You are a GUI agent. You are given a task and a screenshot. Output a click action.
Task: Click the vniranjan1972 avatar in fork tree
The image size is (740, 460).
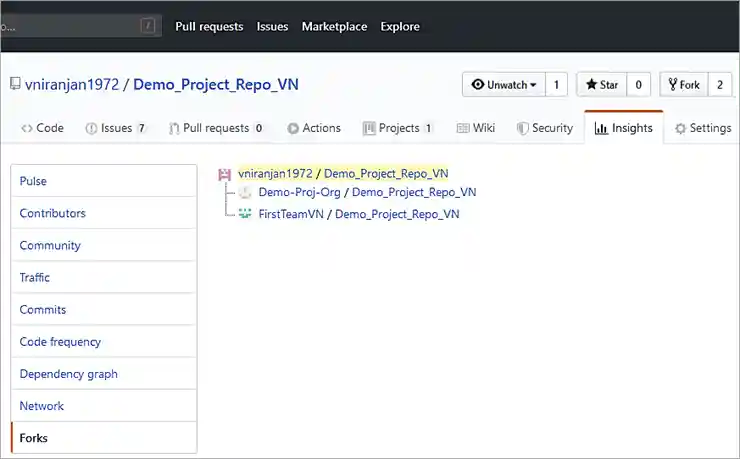pos(225,174)
